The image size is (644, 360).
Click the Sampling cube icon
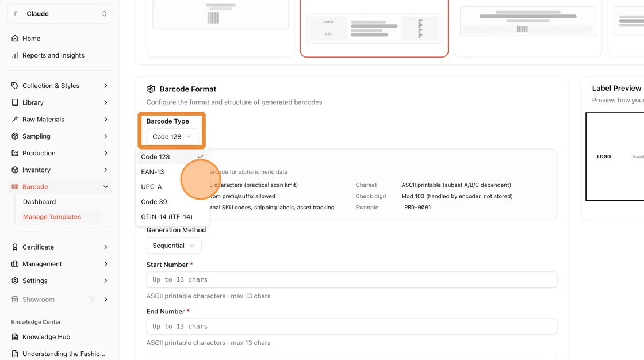pos(15,136)
